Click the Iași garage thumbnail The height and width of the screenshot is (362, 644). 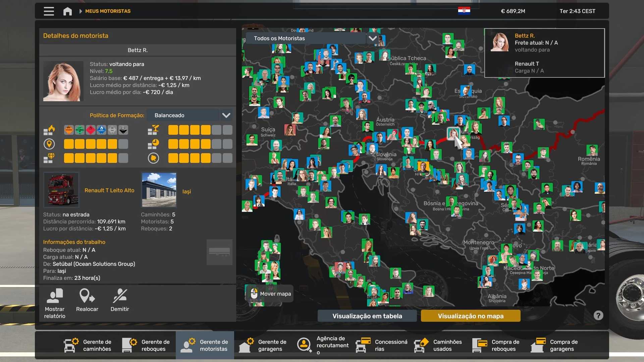pyautogui.click(x=159, y=190)
